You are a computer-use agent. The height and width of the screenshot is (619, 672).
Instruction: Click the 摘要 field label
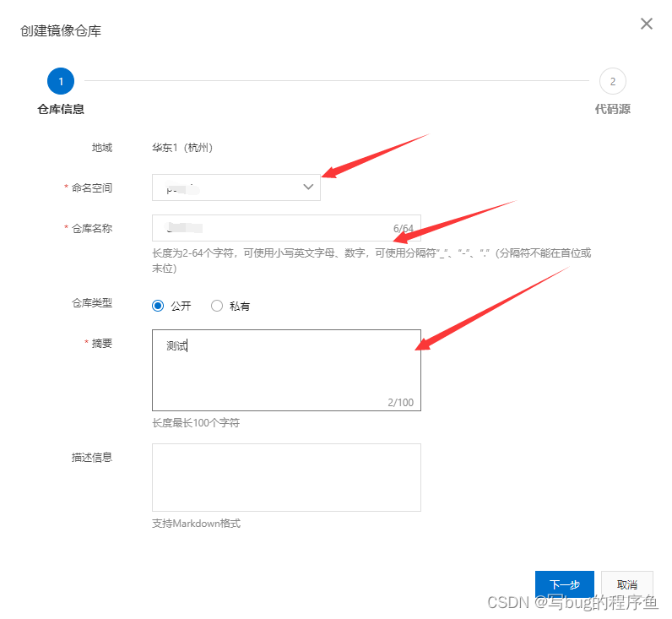102,344
